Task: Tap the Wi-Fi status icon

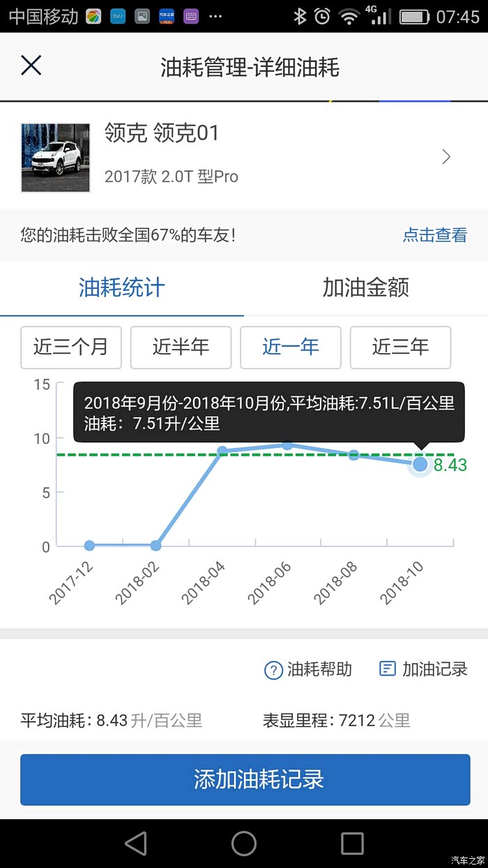Action: pyautogui.click(x=349, y=17)
